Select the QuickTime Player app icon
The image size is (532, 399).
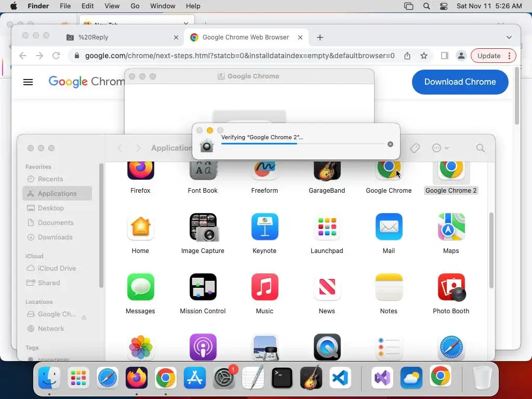coord(327,347)
